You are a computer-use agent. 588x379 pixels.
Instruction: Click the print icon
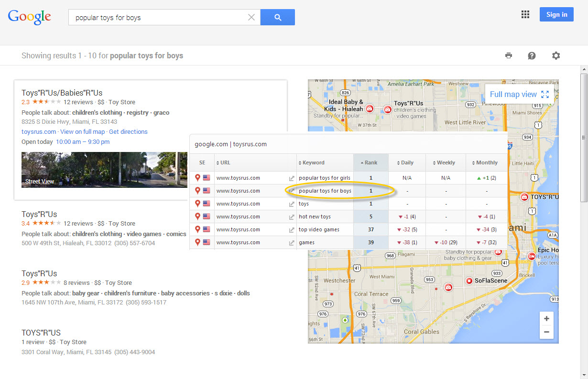pos(509,55)
